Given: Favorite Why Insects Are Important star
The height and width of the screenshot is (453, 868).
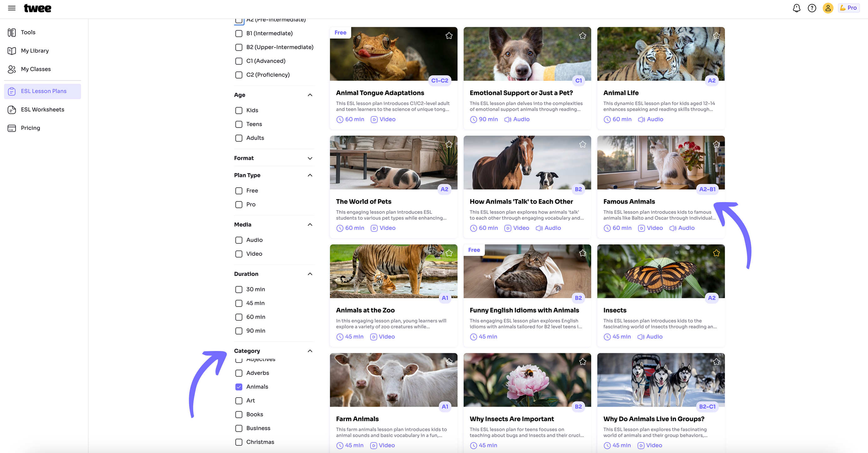Looking at the screenshot, I should coord(583,362).
